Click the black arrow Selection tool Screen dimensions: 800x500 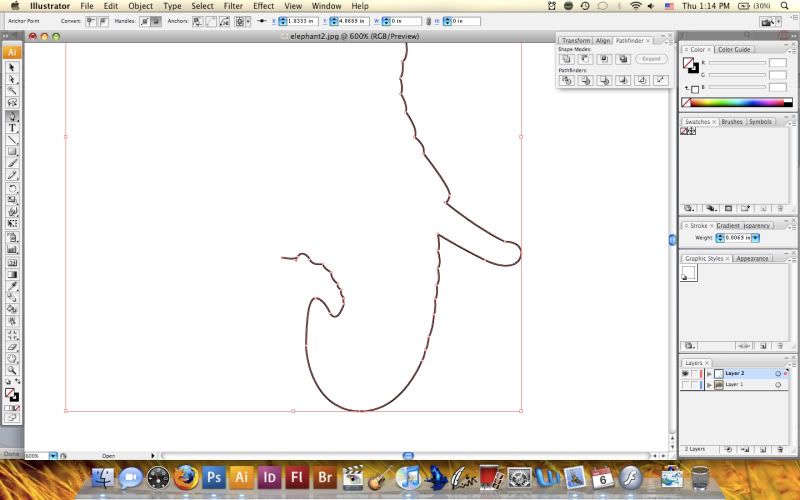click(12, 67)
